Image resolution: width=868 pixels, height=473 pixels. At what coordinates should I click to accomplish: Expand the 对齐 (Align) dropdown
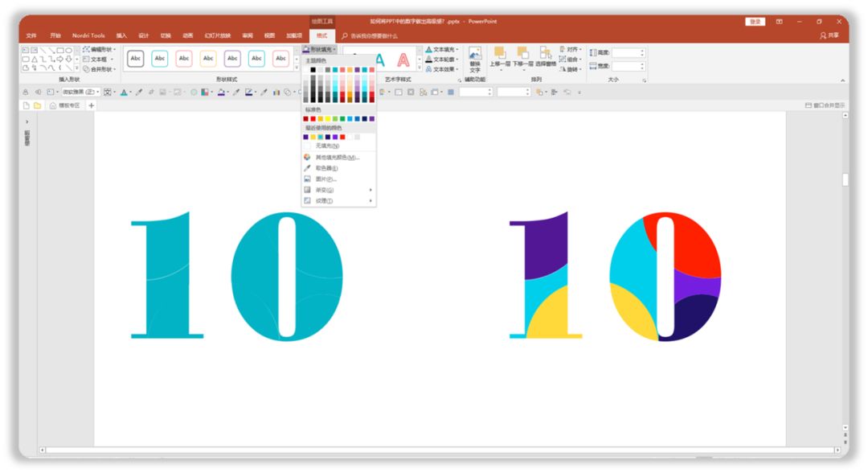point(570,49)
